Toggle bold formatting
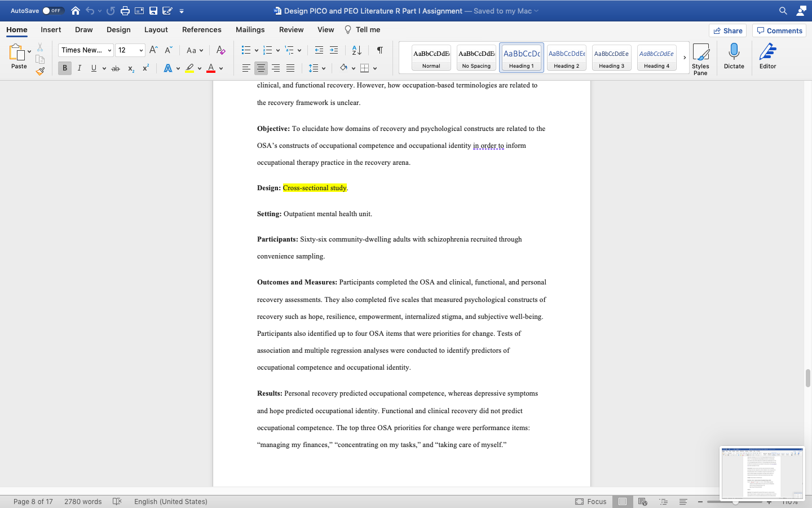Viewport: 812px width, 508px height. tap(65, 68)
